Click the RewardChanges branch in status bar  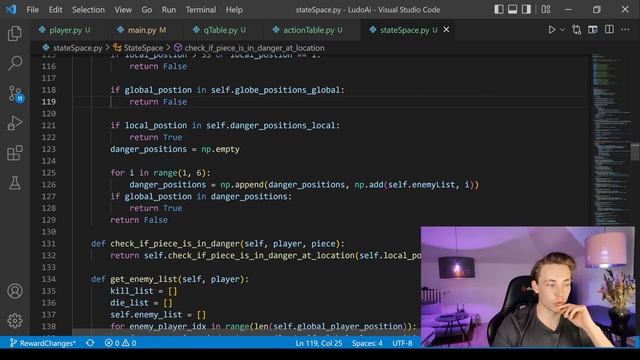42,343
